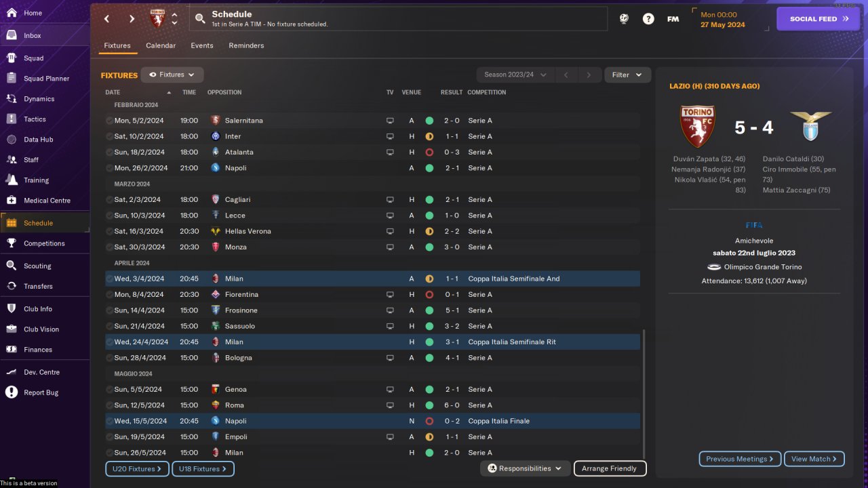Sort fixtures by the Date column header

(x=138, y=92)
